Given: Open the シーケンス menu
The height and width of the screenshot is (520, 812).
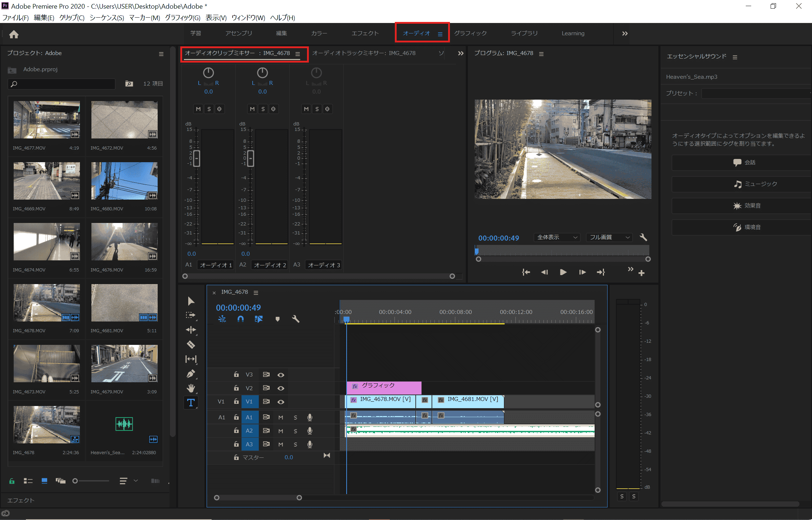Looking at the screenshot, I should (x=107, y=18).
